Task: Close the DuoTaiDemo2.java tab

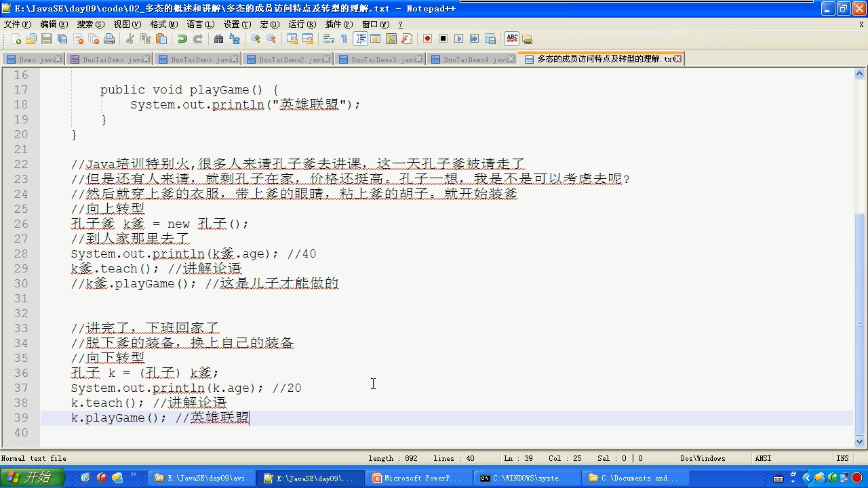Action: click(327, 59)
